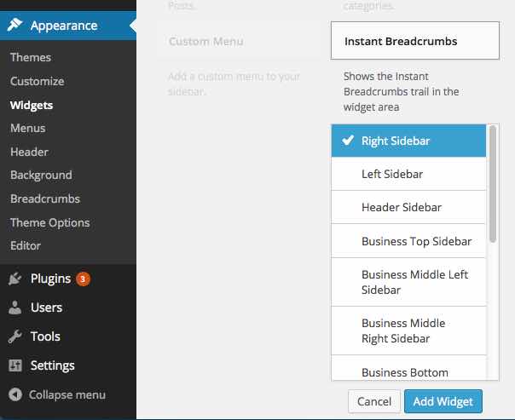Click the Plugins plug icon
515x420 pixels.
pos(14,279)
